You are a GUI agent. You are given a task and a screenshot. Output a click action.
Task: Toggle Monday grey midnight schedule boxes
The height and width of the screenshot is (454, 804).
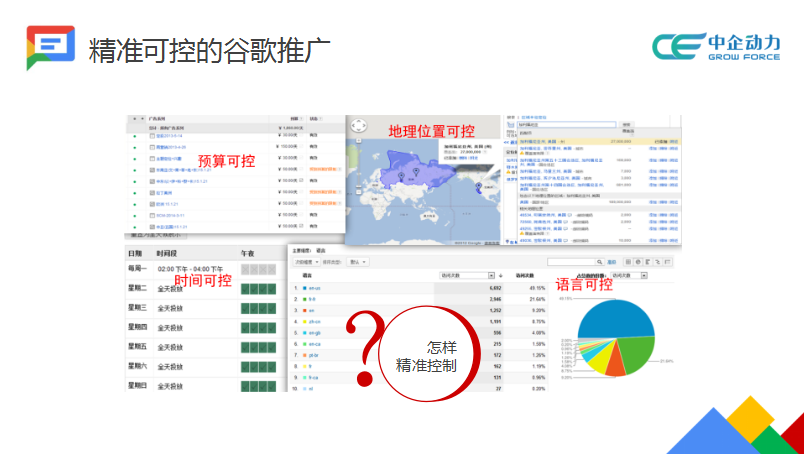pyautogui.click(x=258, y=269)
